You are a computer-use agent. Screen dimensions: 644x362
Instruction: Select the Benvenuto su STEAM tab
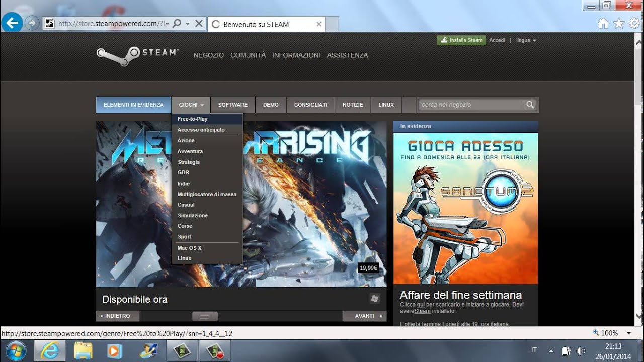click(267, 24)
